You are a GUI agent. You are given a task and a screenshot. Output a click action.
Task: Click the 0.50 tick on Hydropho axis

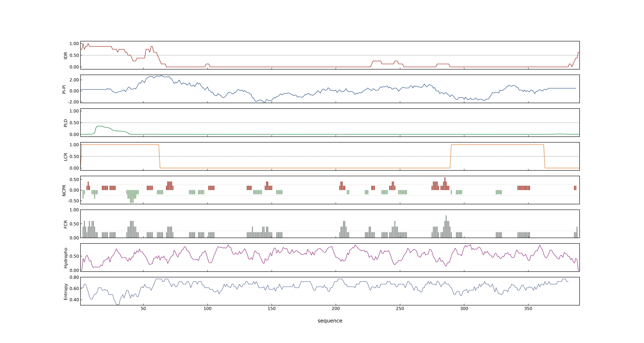74,256
